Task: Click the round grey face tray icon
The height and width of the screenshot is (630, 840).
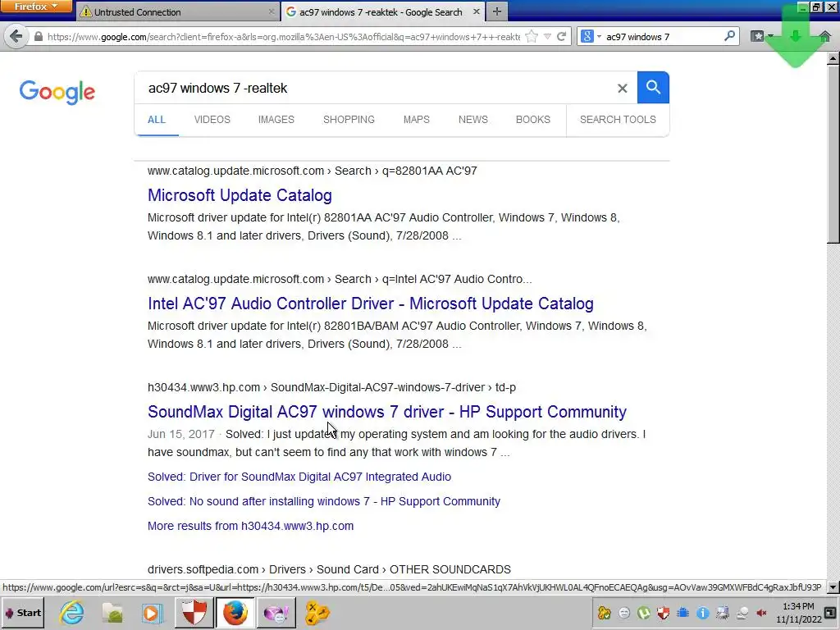Action: [x=624, y=612]
